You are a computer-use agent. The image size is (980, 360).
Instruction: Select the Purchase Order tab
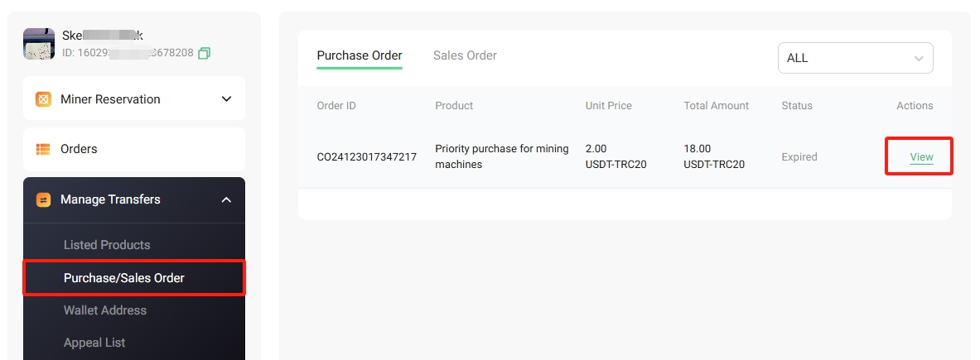click(360, 55)
